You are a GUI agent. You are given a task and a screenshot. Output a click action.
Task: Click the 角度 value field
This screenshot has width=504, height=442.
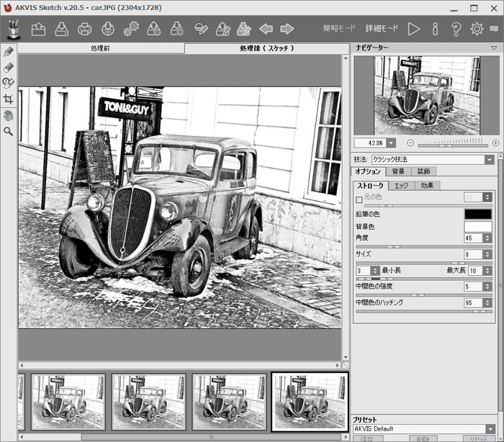point(473,238)
